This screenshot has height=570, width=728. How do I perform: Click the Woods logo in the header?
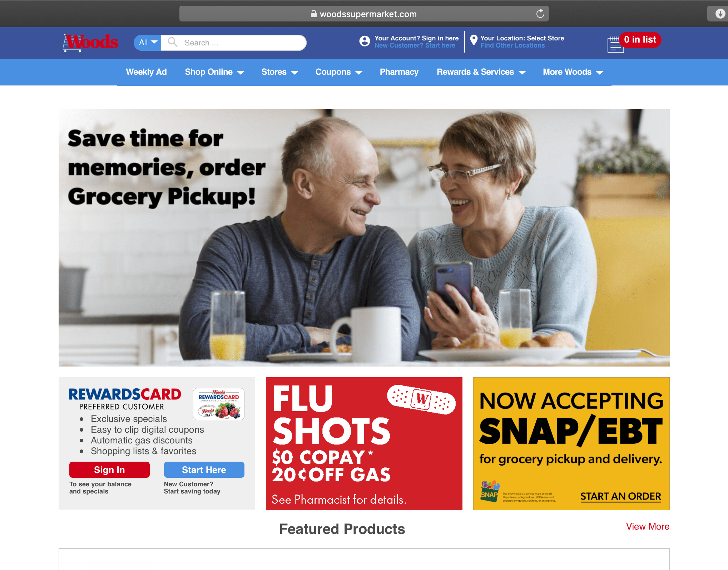point(90,43)
